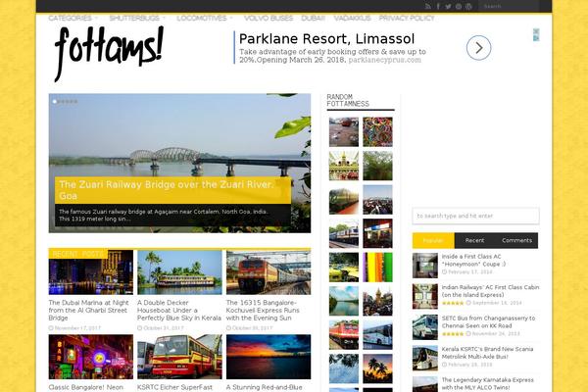Expand the LOCOMOTIVES menu
The image size is (588, 392).
tap(205, 18)
